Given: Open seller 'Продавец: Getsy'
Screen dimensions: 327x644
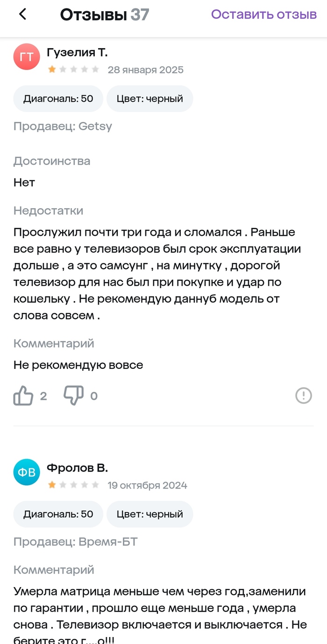Looking at the screenshot, I should [x=63, y=126].
